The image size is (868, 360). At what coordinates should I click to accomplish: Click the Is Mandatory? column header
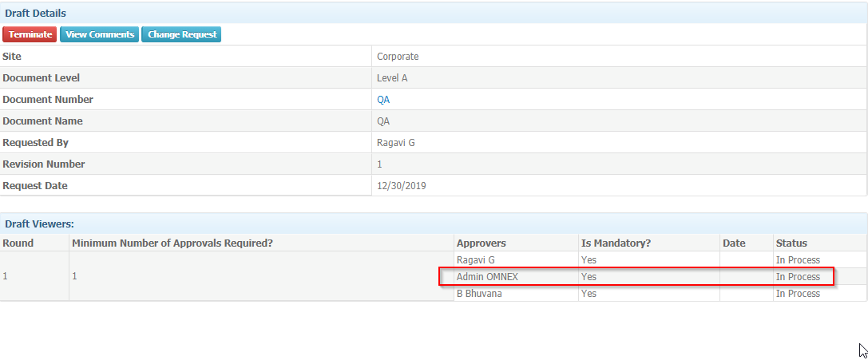615,243
